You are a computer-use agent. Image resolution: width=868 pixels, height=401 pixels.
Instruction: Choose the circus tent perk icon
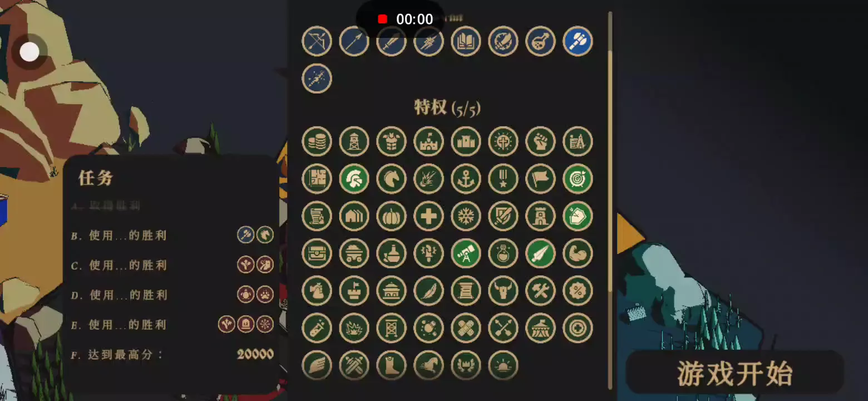coord(540,328)
